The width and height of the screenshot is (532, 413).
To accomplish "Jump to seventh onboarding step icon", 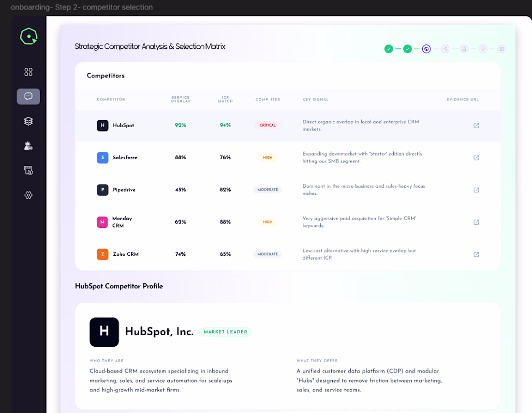I will [502, 49].
